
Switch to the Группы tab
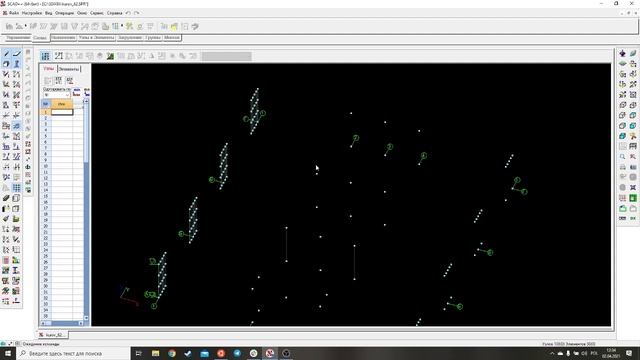(x=153, y=38)
